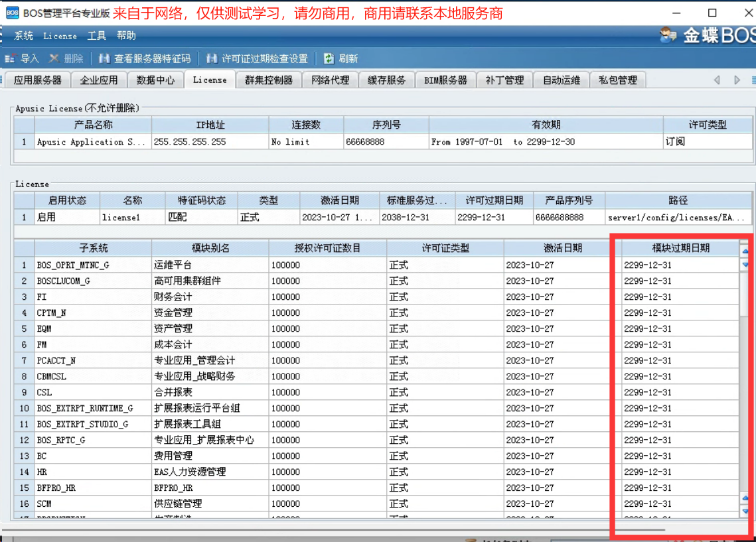The width and height of the screenshot is (756, 542).
Task: Open the 系统 menu
Action: [24, 36]
